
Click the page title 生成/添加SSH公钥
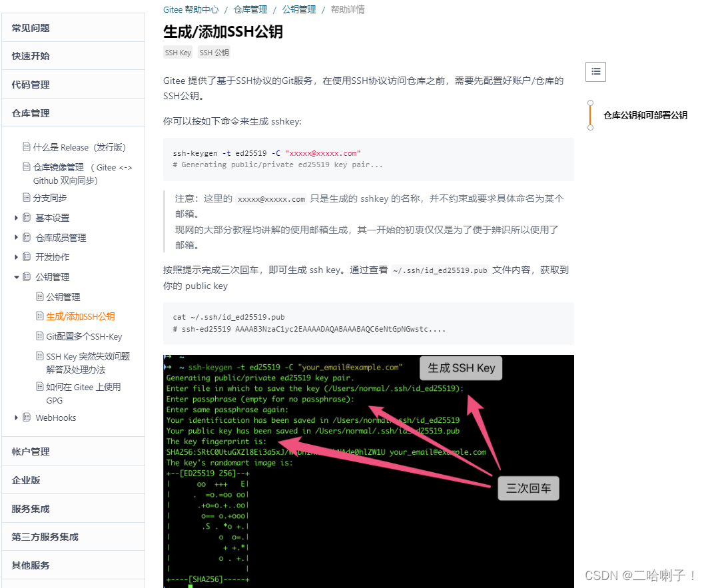[223, 31]
